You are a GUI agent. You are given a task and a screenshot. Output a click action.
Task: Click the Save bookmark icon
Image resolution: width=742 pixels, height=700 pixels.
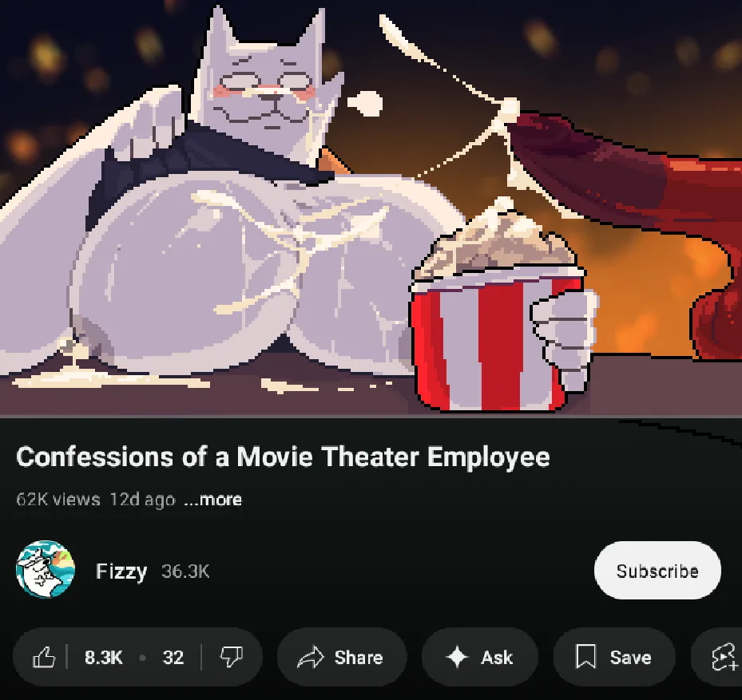(585, 657)
